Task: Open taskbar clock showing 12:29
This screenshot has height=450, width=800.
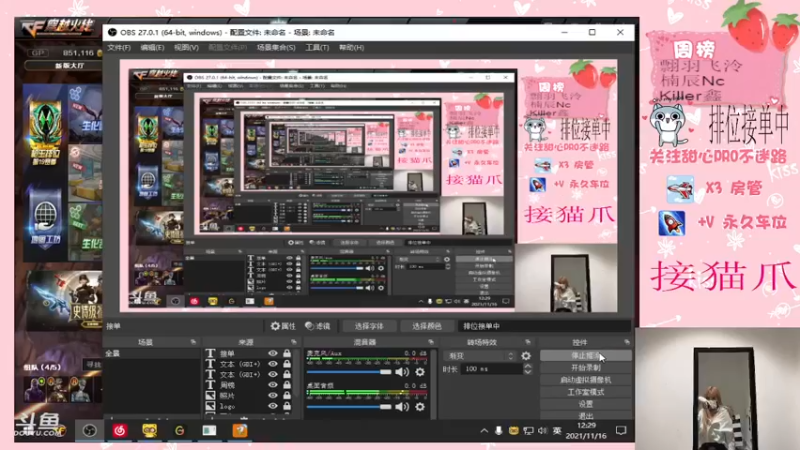Action: pos(586,431)
